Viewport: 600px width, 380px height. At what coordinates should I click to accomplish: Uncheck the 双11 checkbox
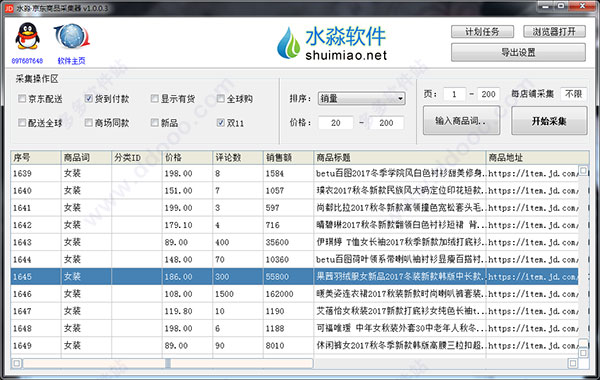(220, 122)
